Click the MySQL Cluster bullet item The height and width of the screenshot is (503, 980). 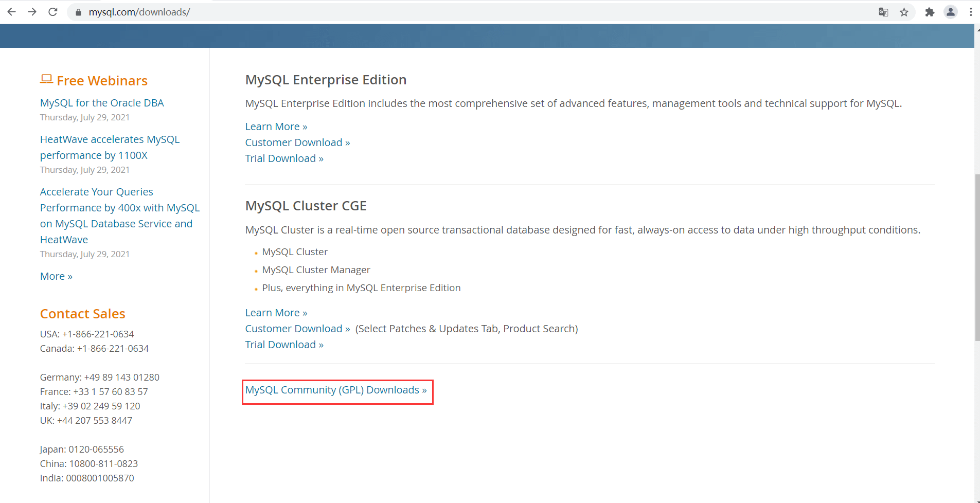click(295, 252)
